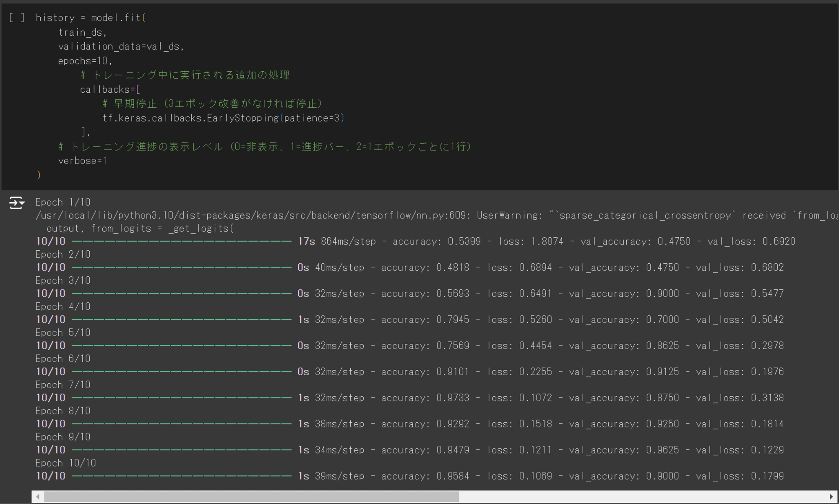Run the cell via the bracket play area

[17, 18]
